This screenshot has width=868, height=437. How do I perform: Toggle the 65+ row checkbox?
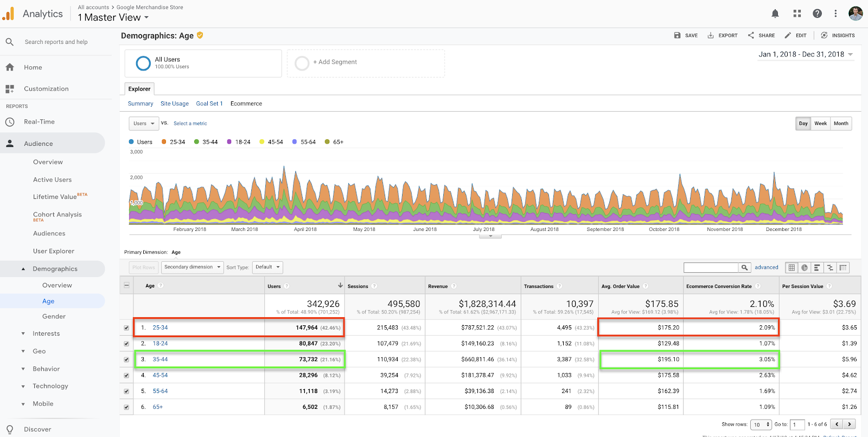click(126, 407)
